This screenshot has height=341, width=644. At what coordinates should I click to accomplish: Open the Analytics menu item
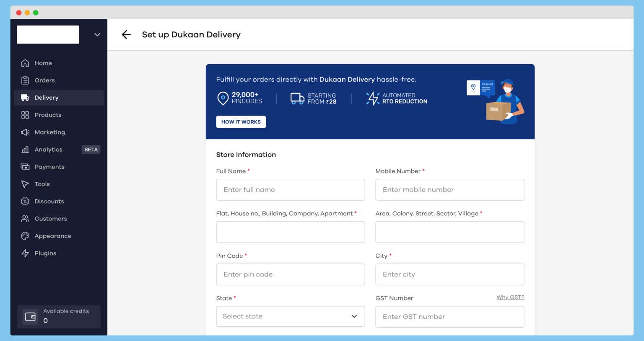pos(59,150)
